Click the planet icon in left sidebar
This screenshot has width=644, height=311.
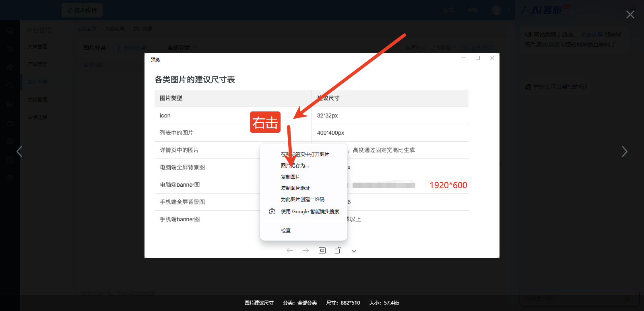[x=10, y=67]
